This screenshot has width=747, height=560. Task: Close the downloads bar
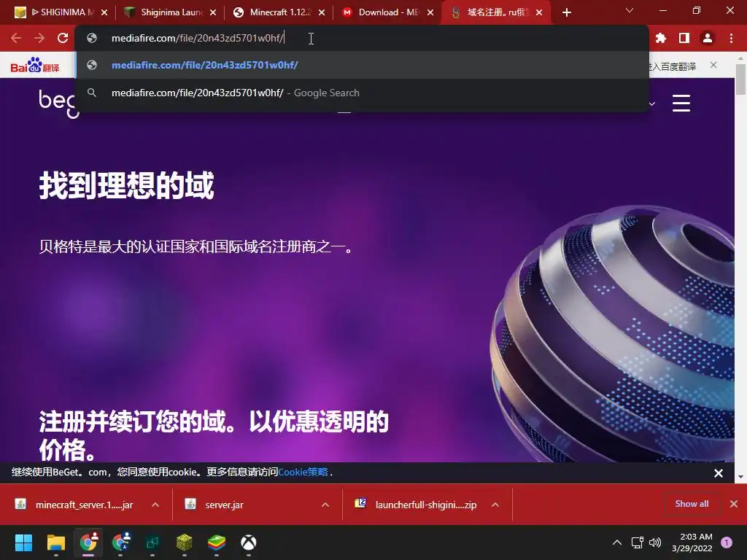[x=734, y=504]
